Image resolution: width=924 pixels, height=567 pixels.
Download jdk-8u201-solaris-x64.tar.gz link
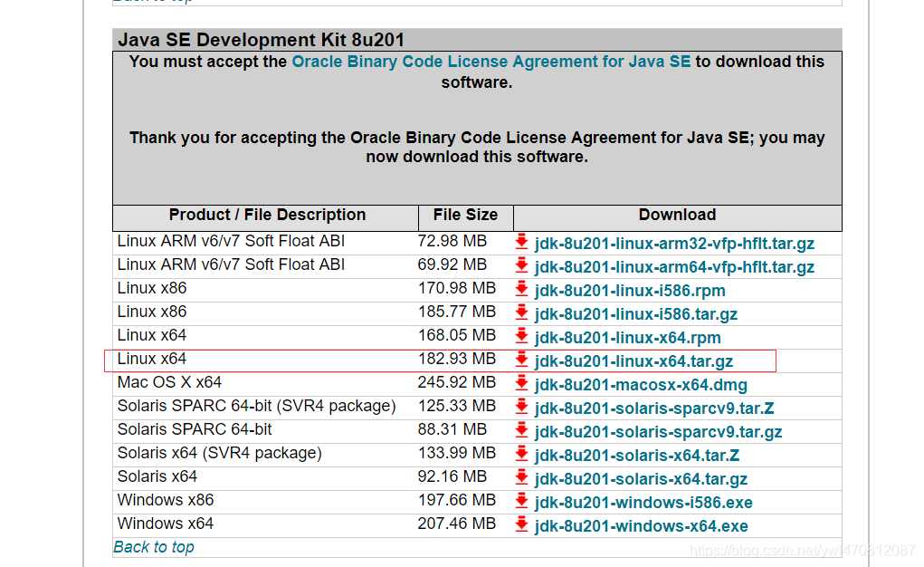pos(641,480)
